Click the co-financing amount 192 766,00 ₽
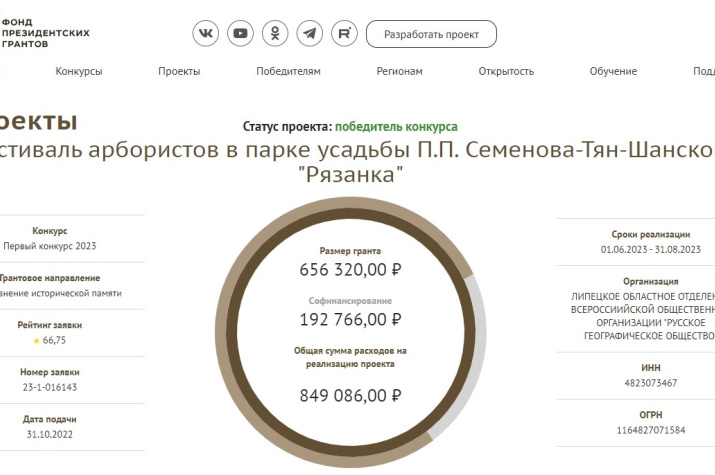This screenshot has width=715, height=475. 350,320
